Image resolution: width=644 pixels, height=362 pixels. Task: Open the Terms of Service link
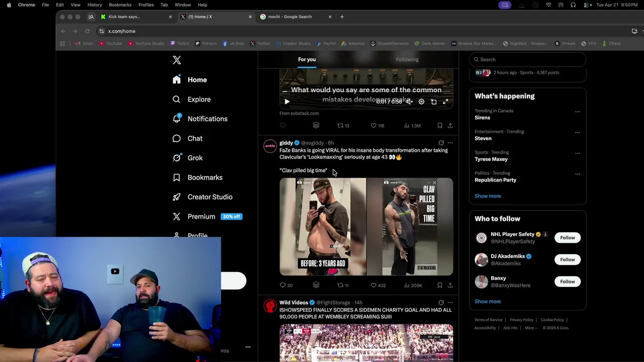click(489, 320)
